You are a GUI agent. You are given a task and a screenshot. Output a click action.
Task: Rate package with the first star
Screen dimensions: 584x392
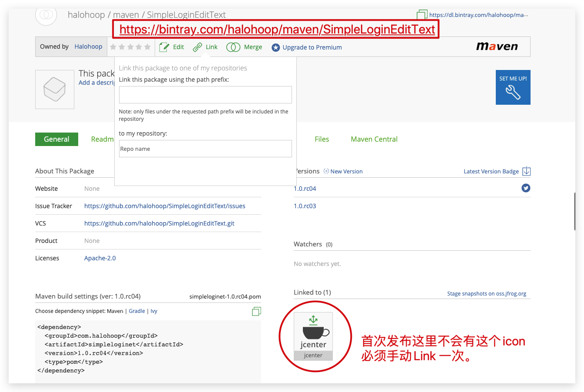point(113,47)
